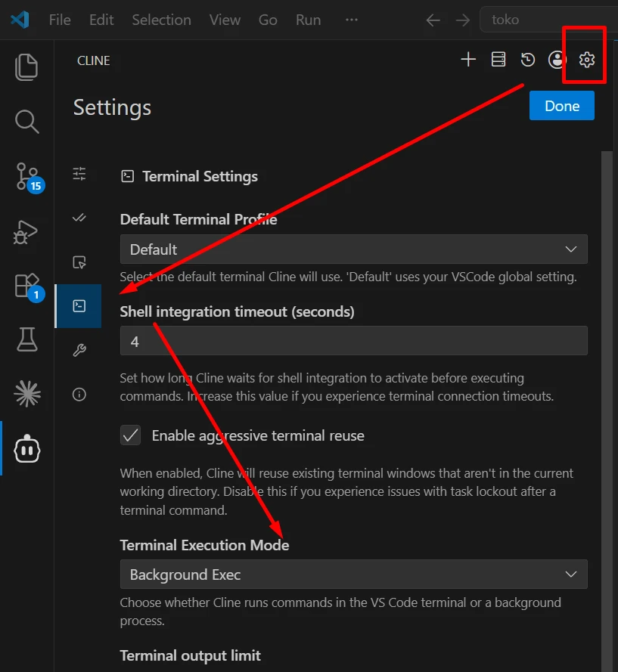Screen dimensions: 618x672
Task: Open the Extensions view icon
Action: pyautogui.click(x=30, y=287)
